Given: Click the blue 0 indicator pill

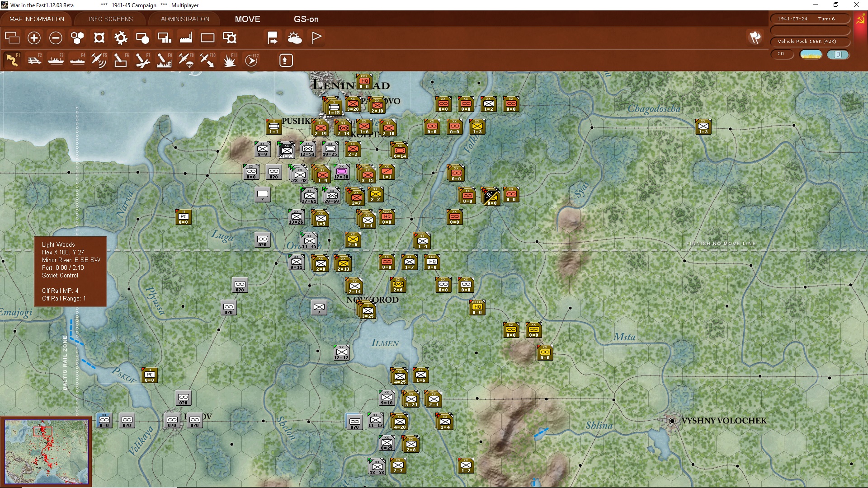Looking at the screenshot, I should pos(838,54).
